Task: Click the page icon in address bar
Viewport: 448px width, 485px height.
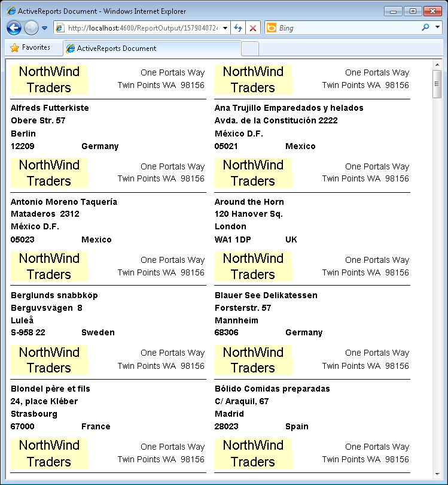Action: click(60, 28)
